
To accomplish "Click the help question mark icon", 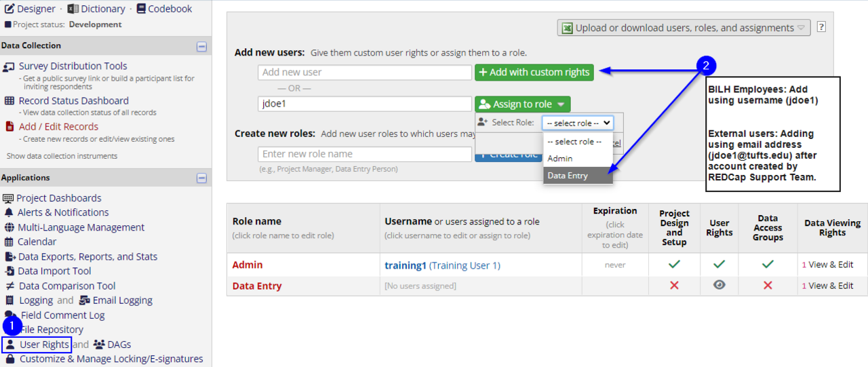I will pos(821,28).
